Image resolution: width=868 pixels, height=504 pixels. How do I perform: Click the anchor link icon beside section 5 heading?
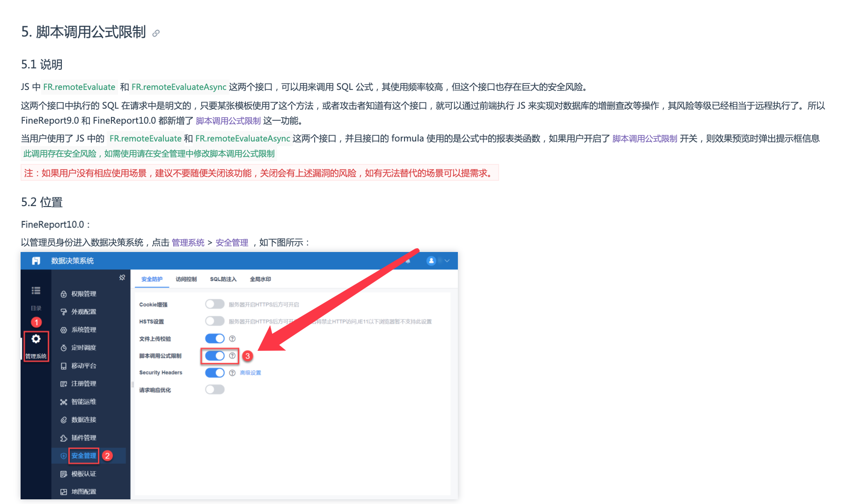point(156,33)
